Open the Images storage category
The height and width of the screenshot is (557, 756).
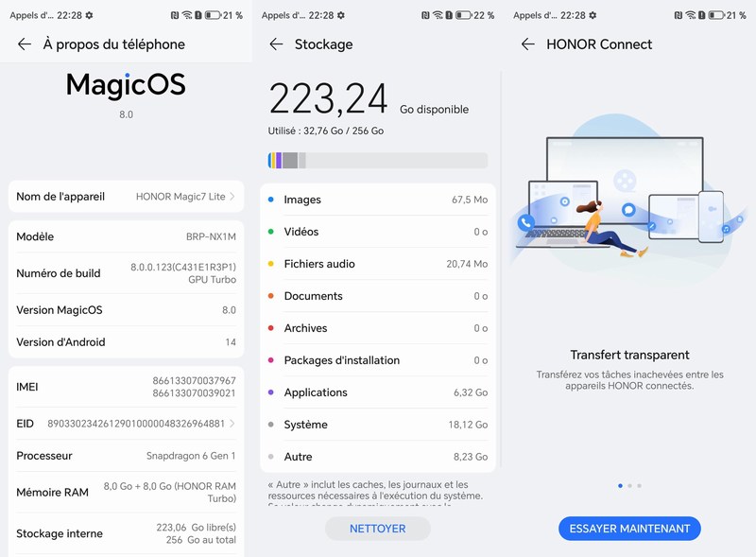(378, 200)
